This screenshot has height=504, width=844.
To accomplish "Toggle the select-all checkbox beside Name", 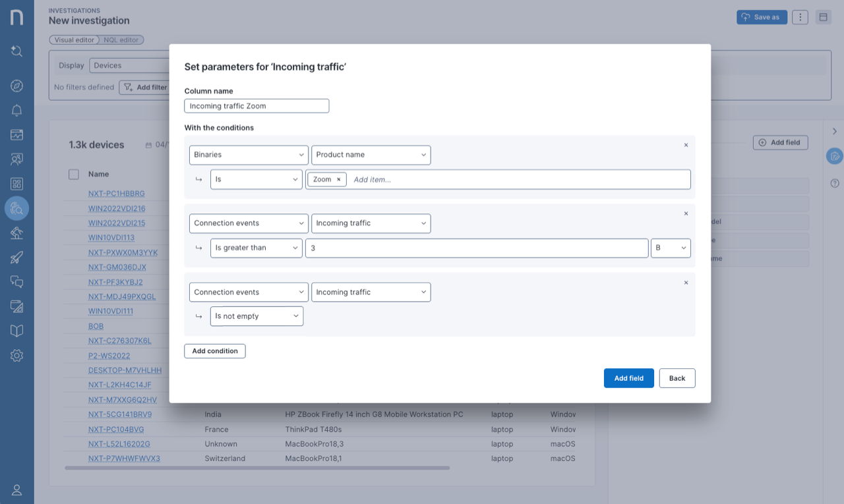I will point(74,174).
